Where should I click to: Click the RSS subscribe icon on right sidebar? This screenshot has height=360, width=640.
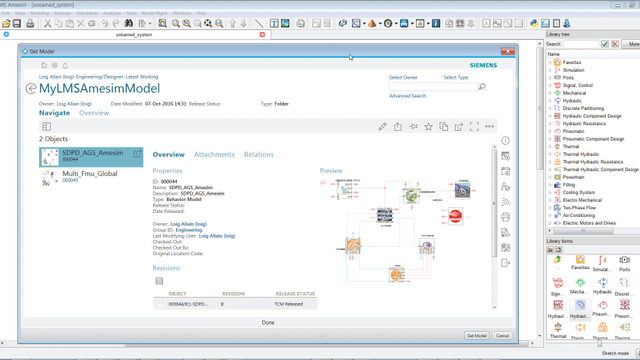pyautogui.click(x=505, y=202)
